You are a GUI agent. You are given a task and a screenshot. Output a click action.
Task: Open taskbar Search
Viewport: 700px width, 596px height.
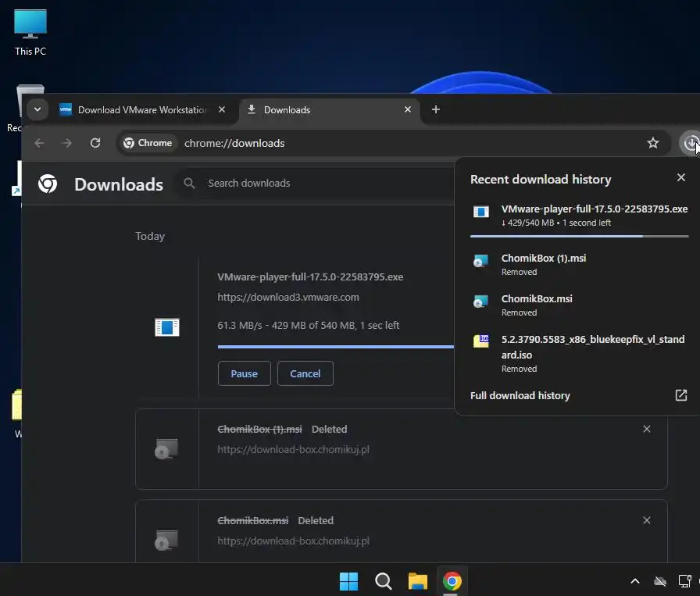click(383, 581)
